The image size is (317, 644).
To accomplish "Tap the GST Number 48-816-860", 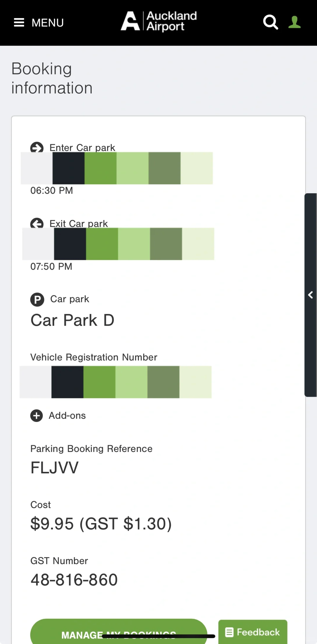I will click(x=74, y=580).
